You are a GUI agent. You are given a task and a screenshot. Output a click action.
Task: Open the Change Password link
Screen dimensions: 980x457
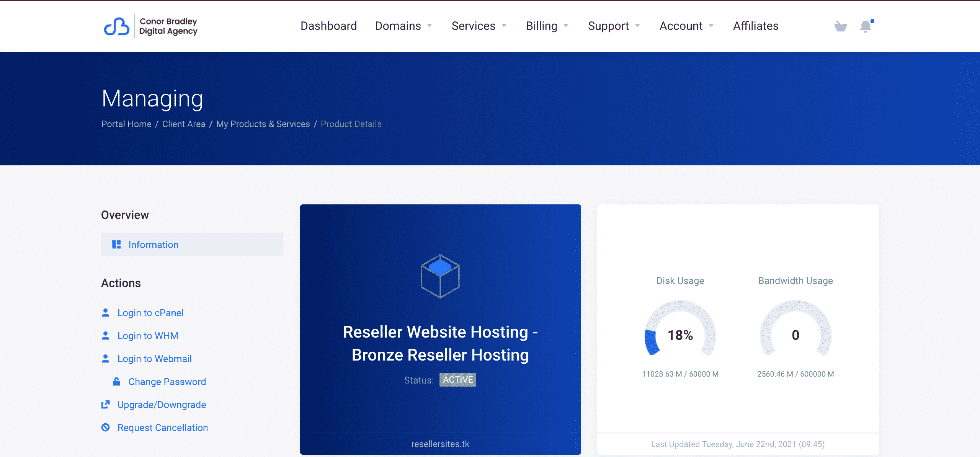(x=167, y=382)
